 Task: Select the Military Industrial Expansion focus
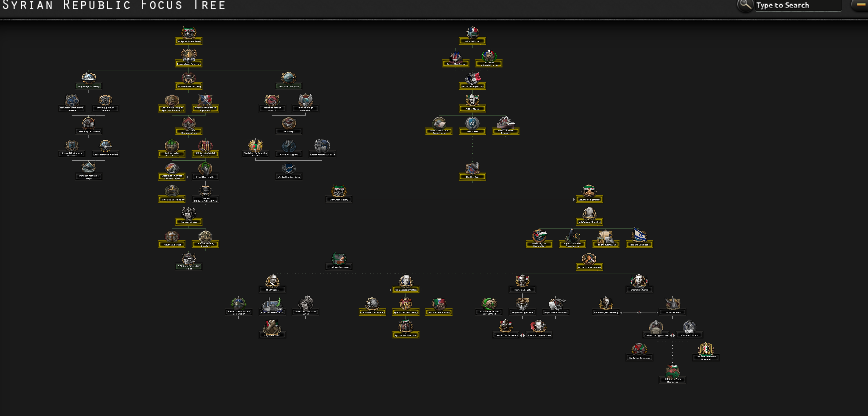pos(205,149)
